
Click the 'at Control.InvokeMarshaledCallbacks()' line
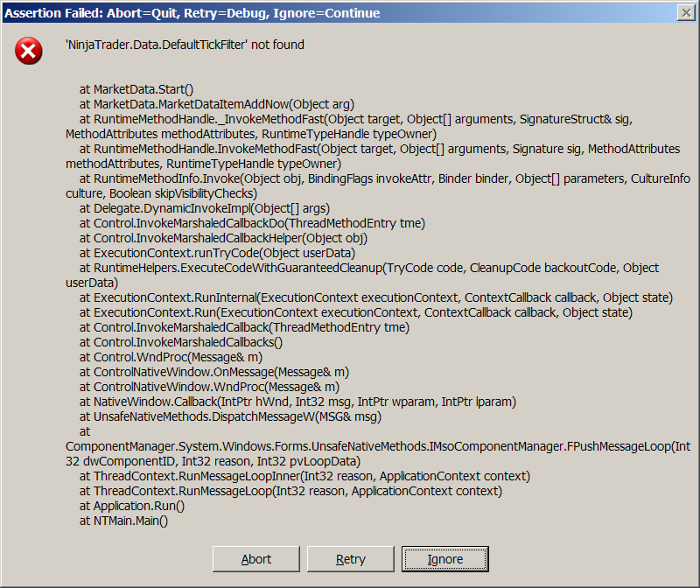181,342
